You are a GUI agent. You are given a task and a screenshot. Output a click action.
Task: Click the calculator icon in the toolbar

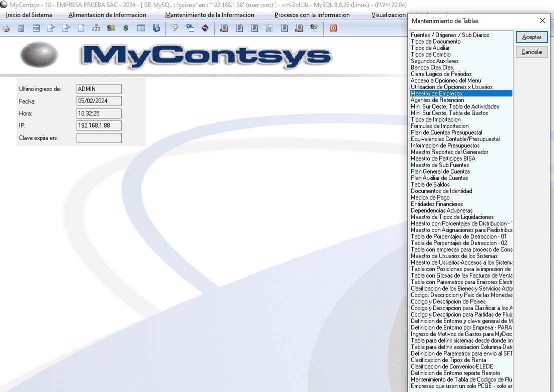[21, 28]
